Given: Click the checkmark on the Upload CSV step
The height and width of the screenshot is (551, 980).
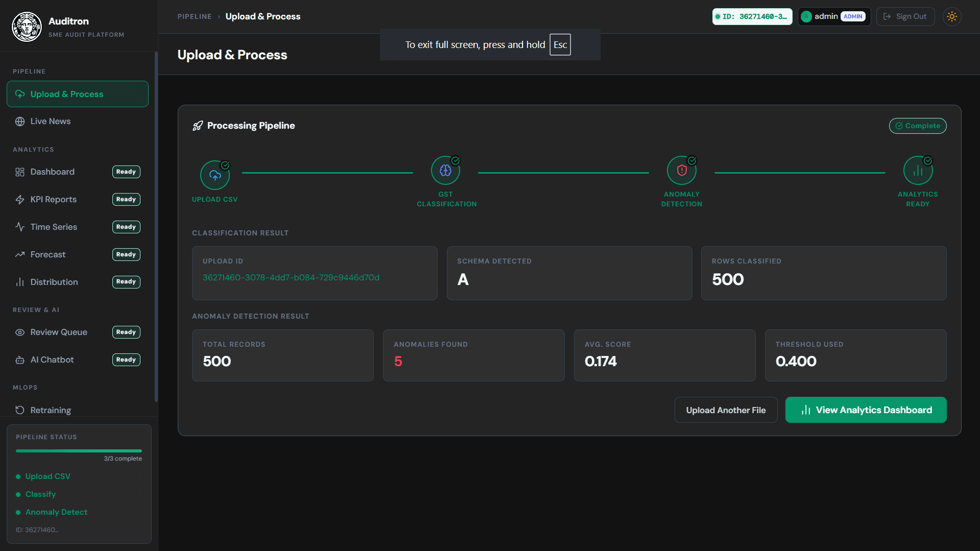Looking at the screenshot, I should pos(225,165).
